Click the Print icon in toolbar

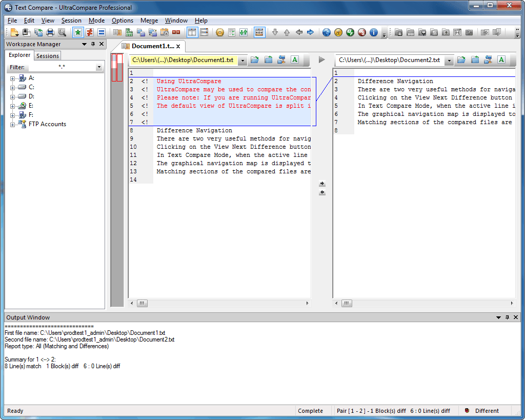50,32
